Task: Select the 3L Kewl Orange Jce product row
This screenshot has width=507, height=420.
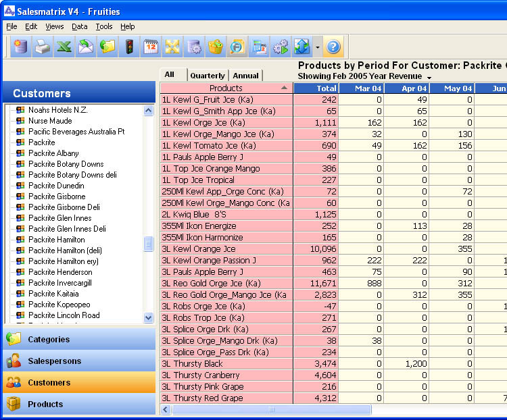Action: 226,249
